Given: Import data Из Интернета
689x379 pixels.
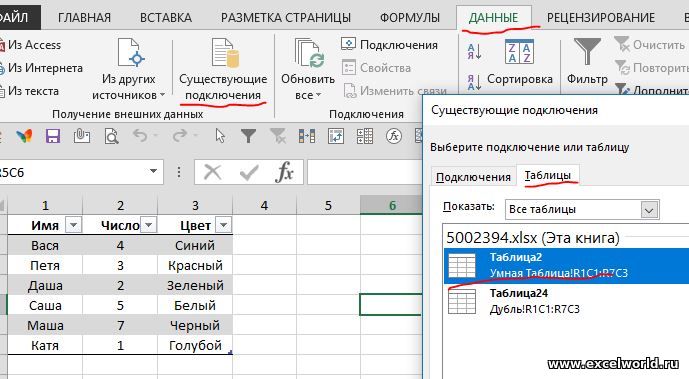Looking at the screenshot, I should 42,68.
